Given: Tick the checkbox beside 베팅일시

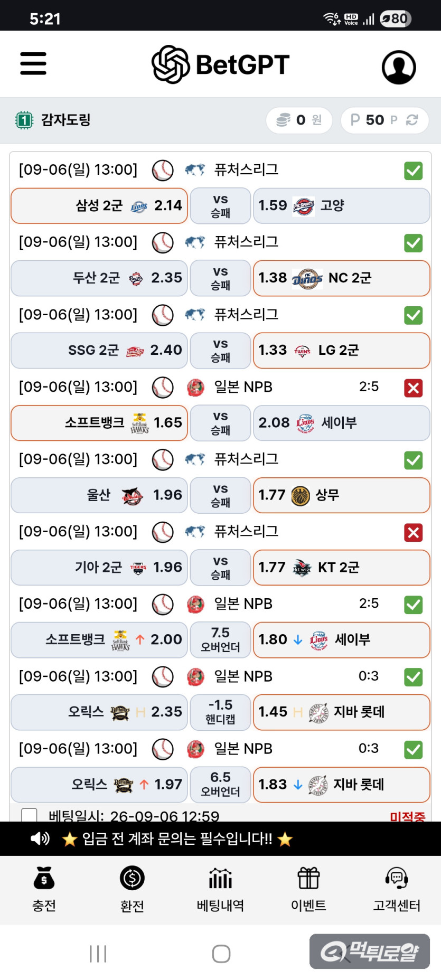Looking at the screenshot, I should [x=29, y=815].
